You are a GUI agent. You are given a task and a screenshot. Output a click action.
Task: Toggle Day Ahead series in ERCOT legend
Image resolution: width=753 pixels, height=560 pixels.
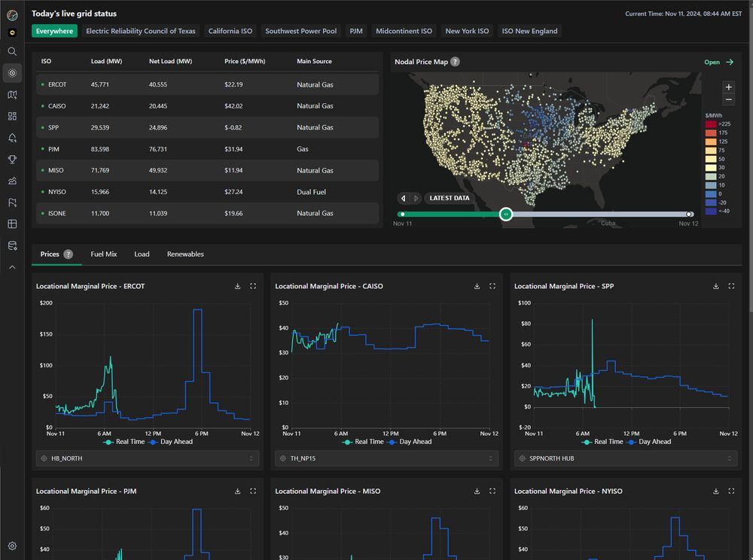170,442
